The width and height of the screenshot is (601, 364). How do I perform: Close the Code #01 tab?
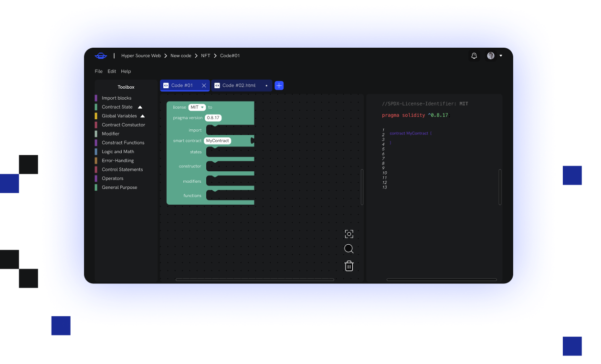[x=204, y=85]
